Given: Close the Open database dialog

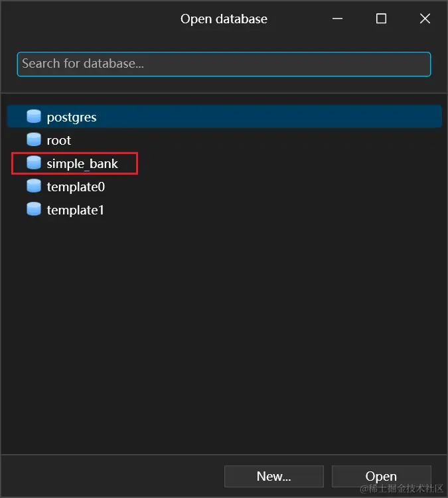Looking at the screenshot, I should [x=425, y=19].
